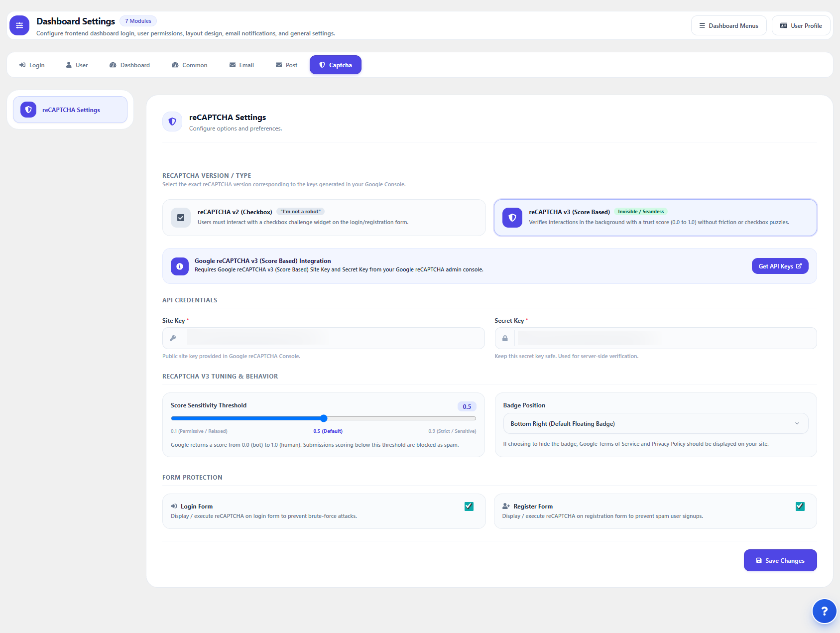
Task: Click inside the Secret Key input
Action: point(655,338)
